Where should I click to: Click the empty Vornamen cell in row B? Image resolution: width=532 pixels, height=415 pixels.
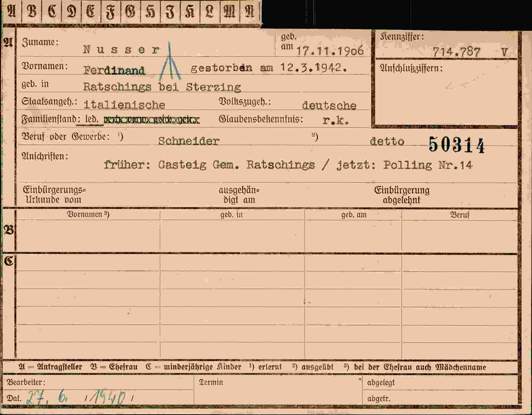pos(88,235)
